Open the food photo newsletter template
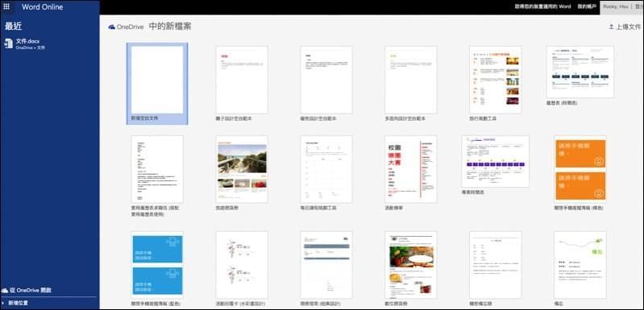The image size is (644, 310). point(411,265)
